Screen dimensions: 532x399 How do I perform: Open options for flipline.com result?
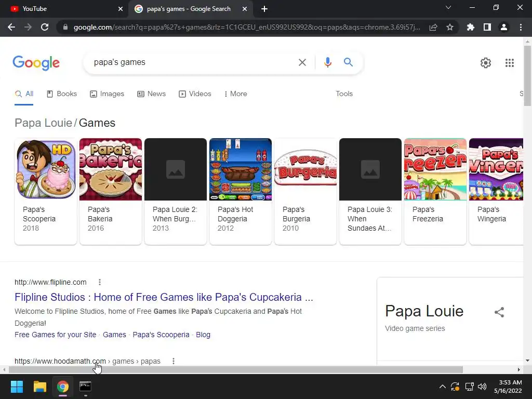tap(99, 282)
